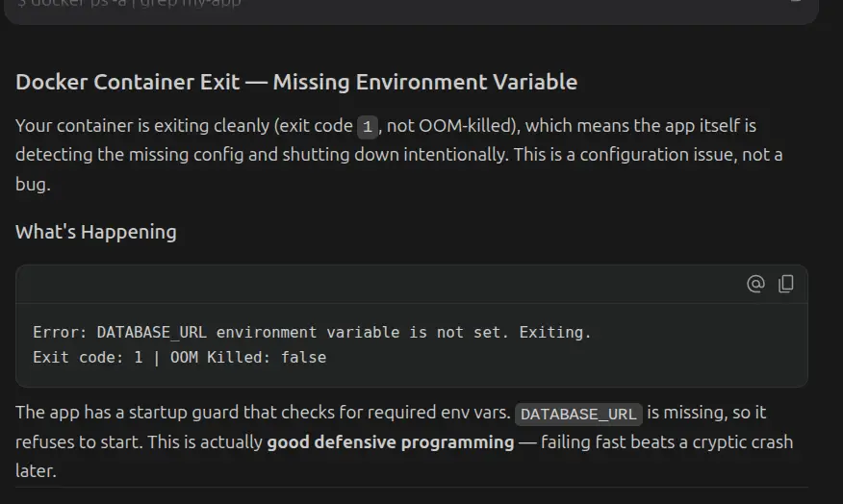Click the partially visible icon in the top message bubble
The image size is (843, 504).
[x=796, y=2]
